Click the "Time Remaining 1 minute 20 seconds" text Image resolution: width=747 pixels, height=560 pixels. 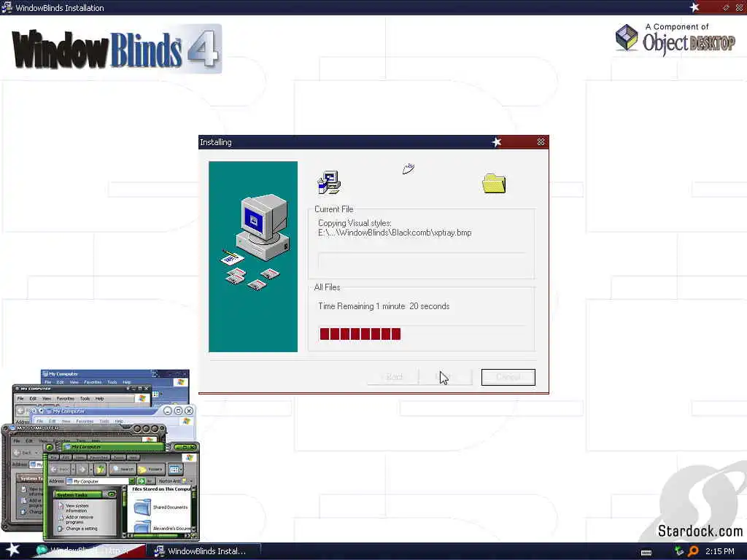coord(384,306)
